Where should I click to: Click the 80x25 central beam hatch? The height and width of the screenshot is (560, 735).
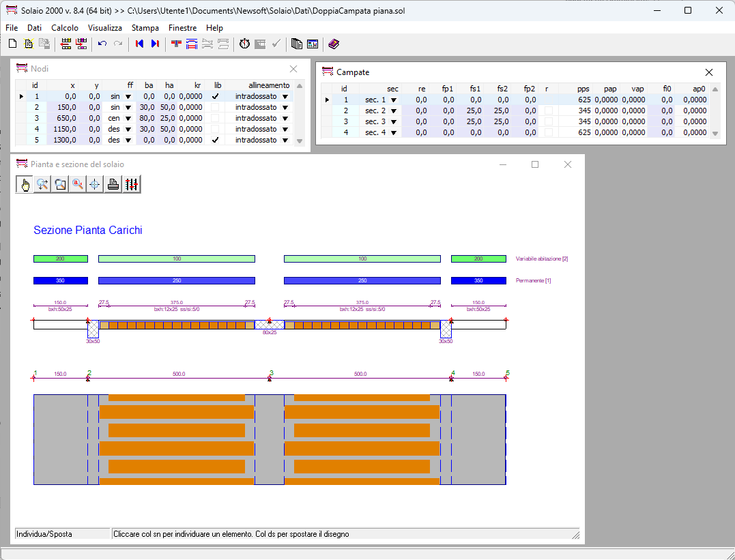click(x=270, y=324)
